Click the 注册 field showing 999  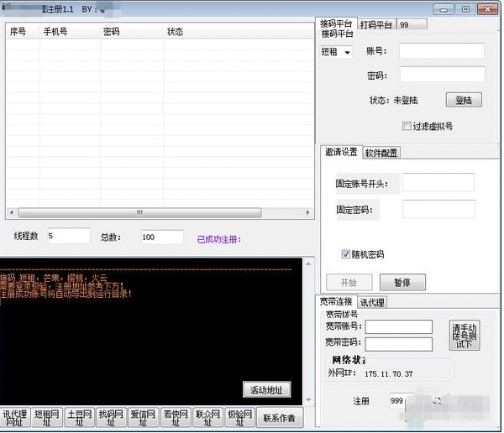397,400
